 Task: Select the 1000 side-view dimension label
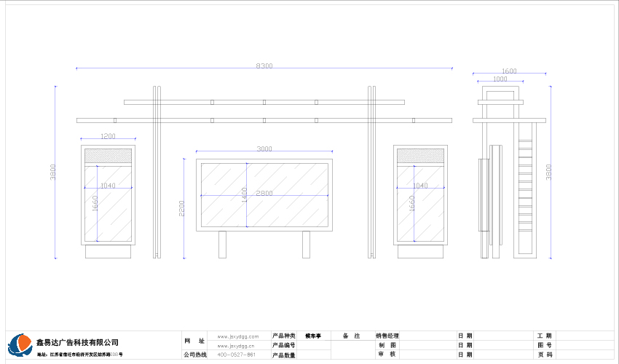click(500, 79)
